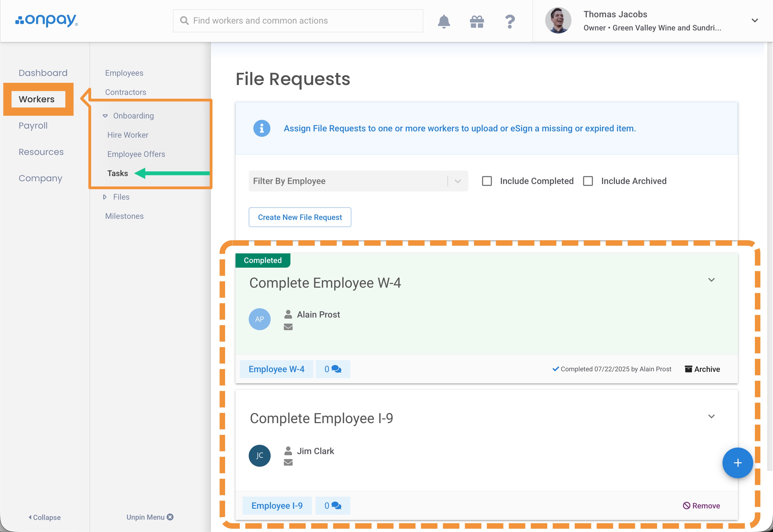773x532 pixels.
Task: Open comments on Employee W-4 request
Action: 333,369
